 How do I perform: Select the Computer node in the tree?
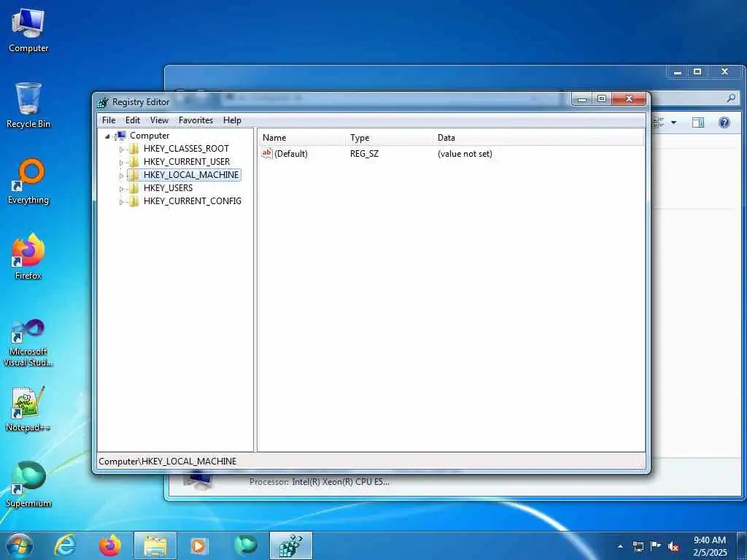[150, 136]
